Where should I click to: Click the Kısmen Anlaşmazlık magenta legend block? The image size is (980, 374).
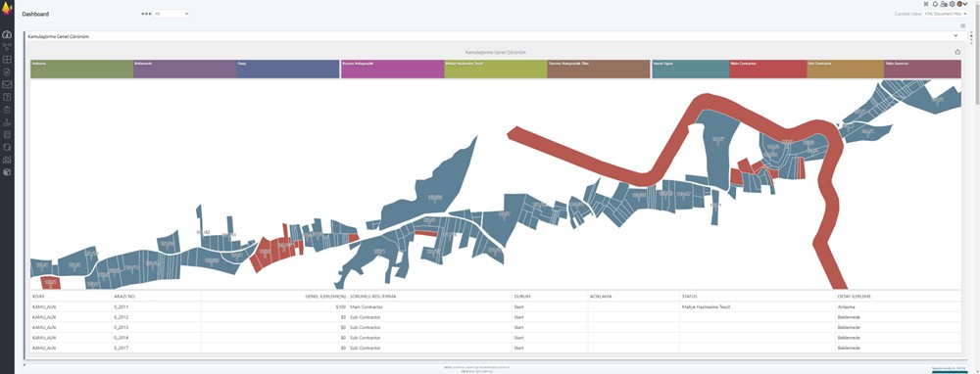pyautogui.click(x=393, y=69)
